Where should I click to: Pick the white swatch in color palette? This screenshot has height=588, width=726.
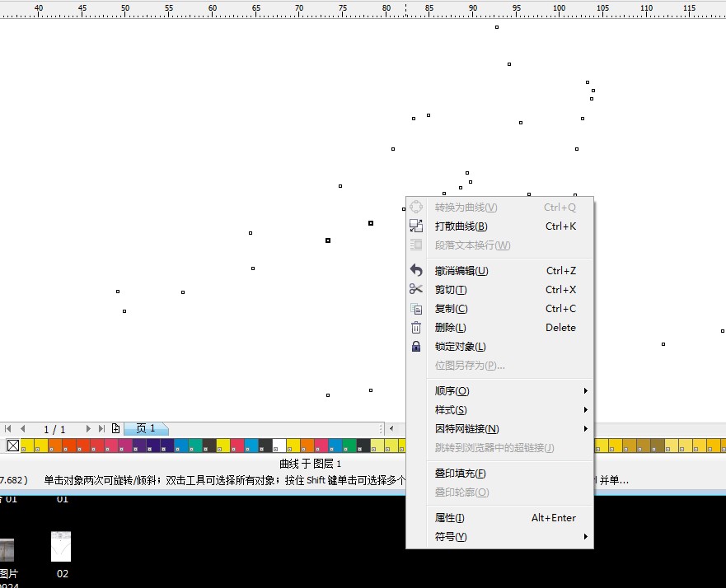tap(279, 446)
